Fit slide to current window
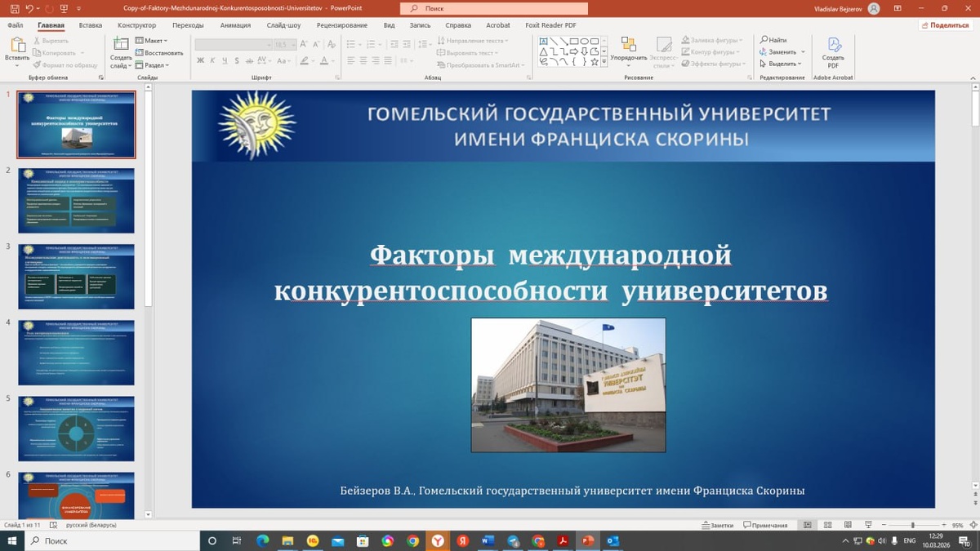The image size is (980, 551). [x=973, y=525]
